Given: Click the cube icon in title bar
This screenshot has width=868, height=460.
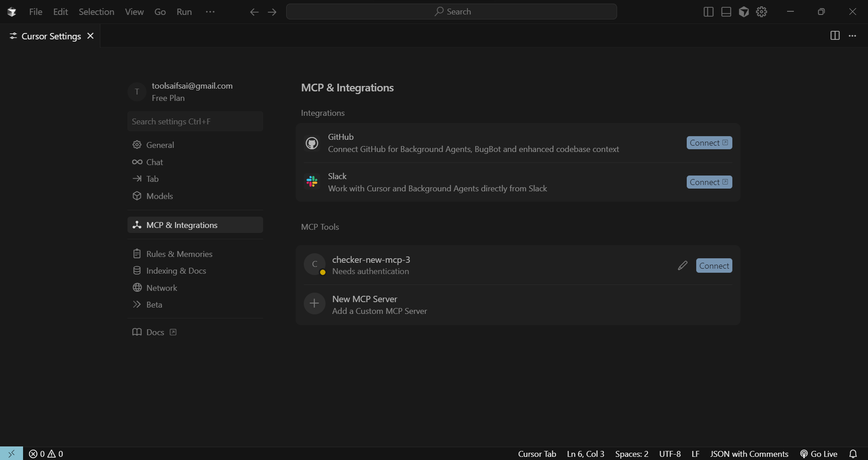Looking at the screenshot, I should [x=744, y=12].
